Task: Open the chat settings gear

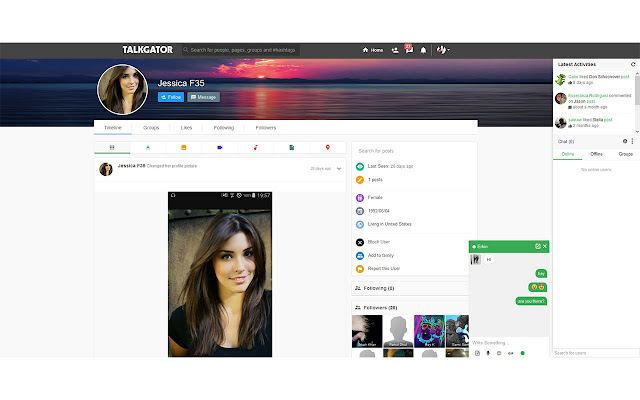Action: point(625,141)
